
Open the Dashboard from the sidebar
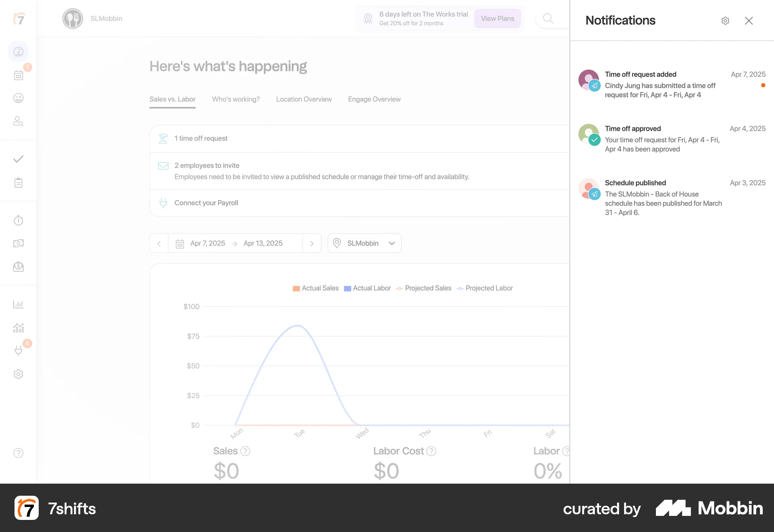point(19,52)
